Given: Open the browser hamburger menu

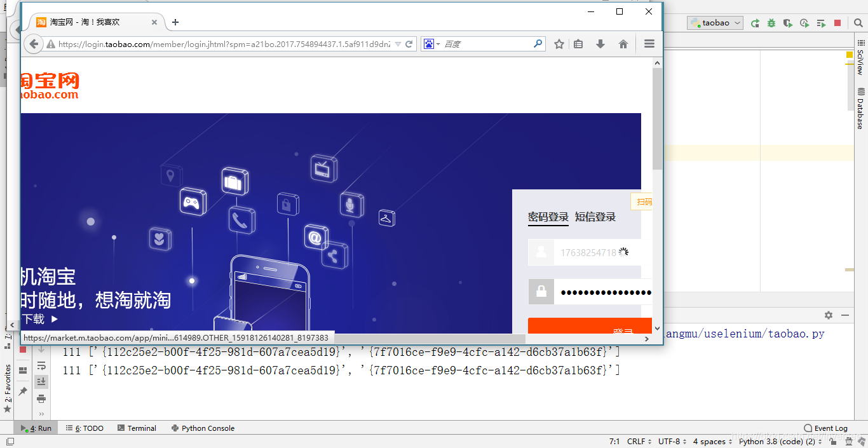Looking at the screenshot, I should (x=649, y=44).
